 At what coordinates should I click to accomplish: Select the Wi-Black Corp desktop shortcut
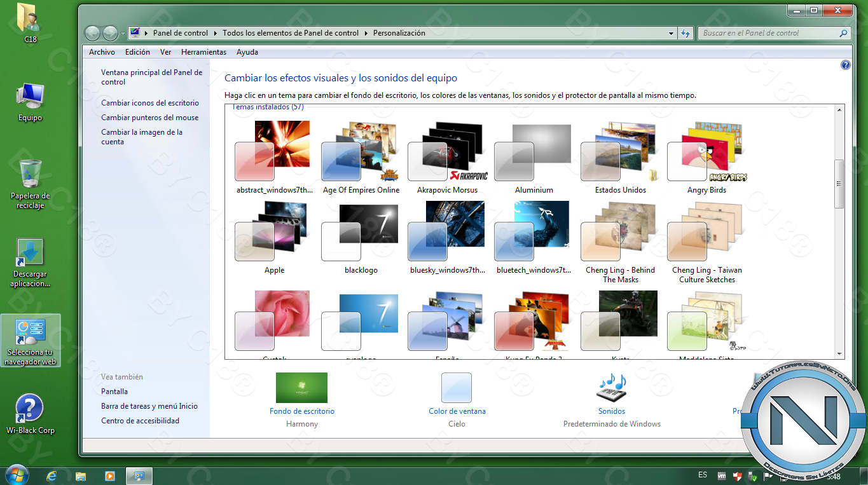(30, 414)
